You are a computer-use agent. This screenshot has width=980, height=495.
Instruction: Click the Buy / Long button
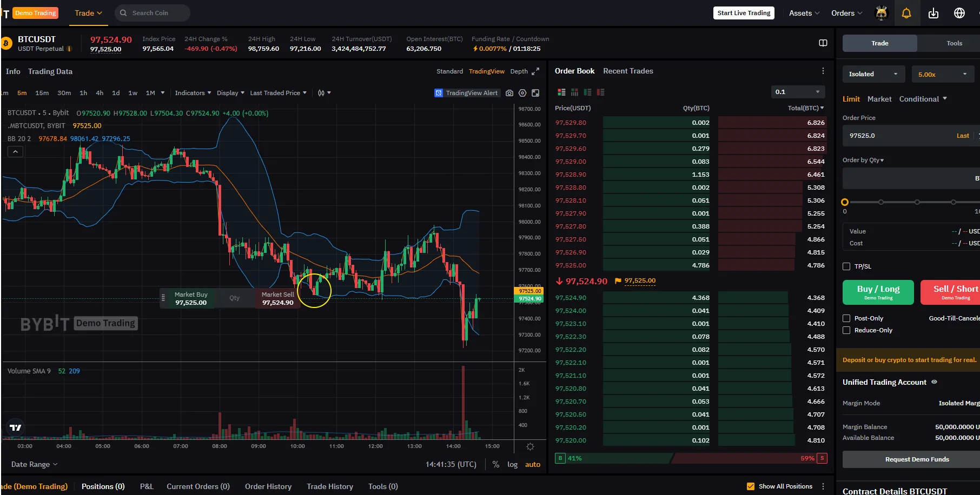click(x=878, y=292)
